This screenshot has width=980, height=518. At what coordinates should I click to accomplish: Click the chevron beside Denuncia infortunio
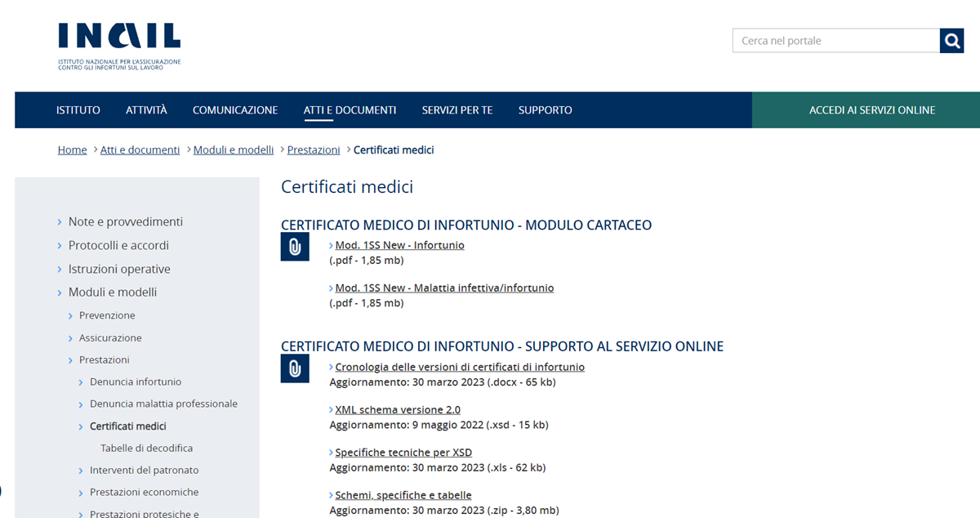pyautogui.click(x=79, y=382)
